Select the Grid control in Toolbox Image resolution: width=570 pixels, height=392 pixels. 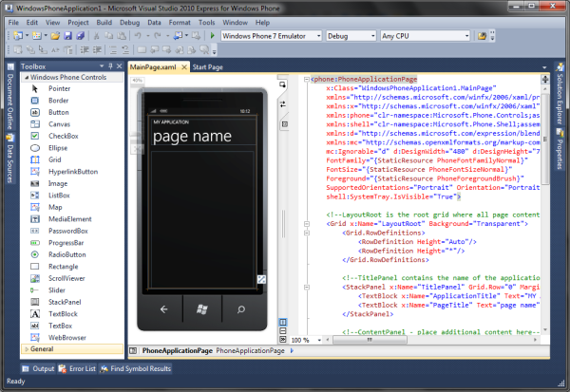point(72,159)
